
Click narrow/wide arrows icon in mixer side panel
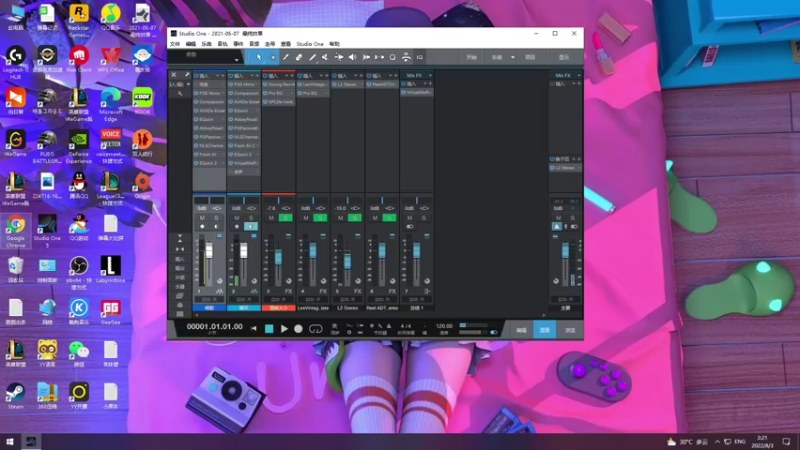click(x=180, y=249)
